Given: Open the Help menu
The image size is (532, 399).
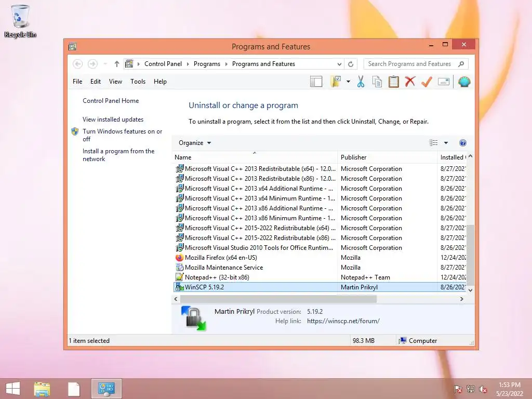Looking at the screenshot, I should click(160, 82).
